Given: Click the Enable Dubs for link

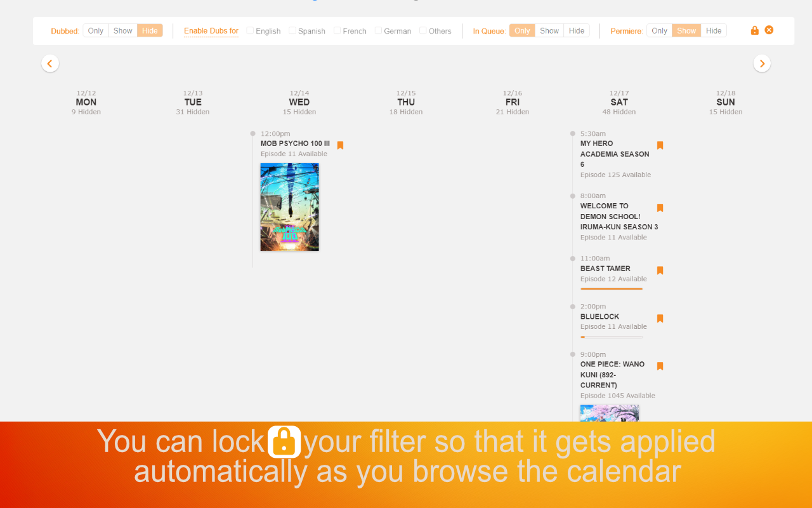Looking at the screenshot, I should click(211, 30).
